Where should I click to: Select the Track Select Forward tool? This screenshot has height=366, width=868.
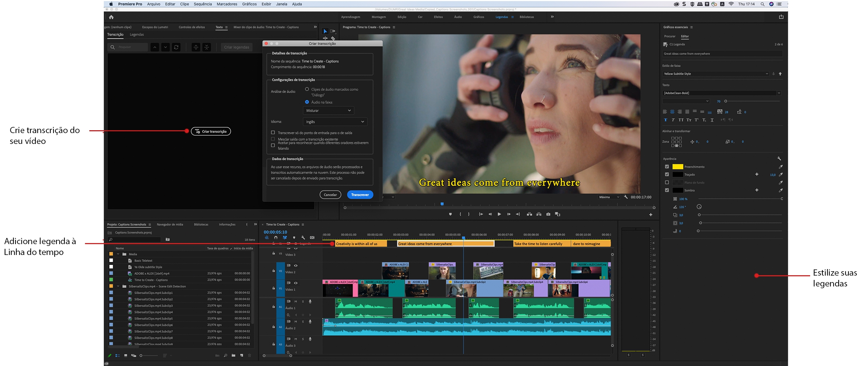(x=333, y=31)
